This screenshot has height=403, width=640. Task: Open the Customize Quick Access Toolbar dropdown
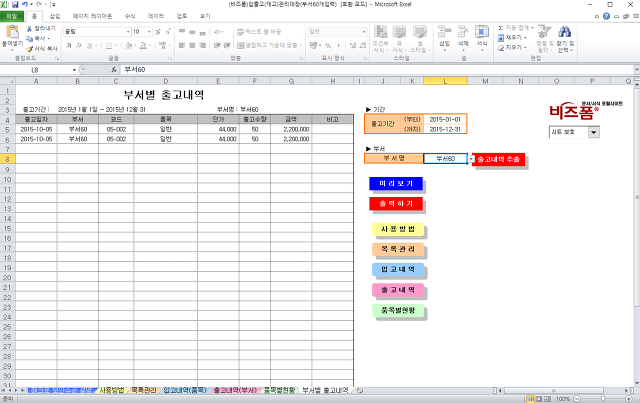tap(53, 4)
